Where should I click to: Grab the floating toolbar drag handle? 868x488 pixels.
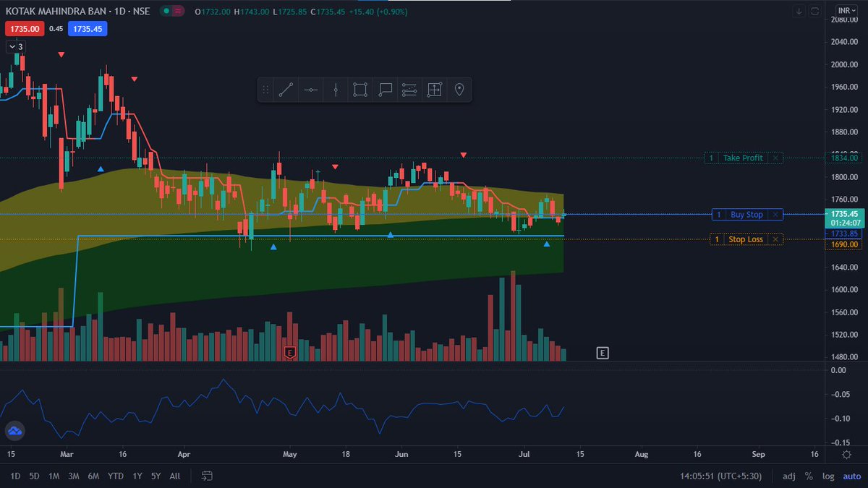point(265,90)
